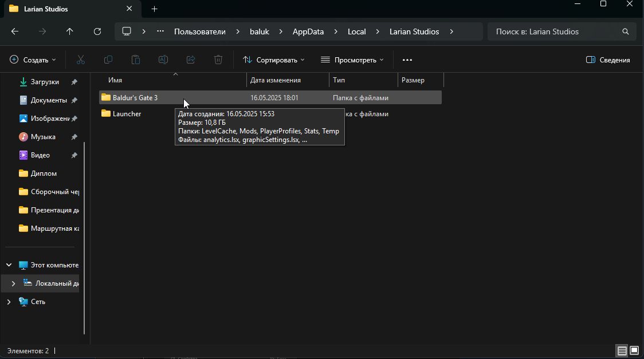Go back to the previous folder
644x359 pixels.
(x=15, y=31)
